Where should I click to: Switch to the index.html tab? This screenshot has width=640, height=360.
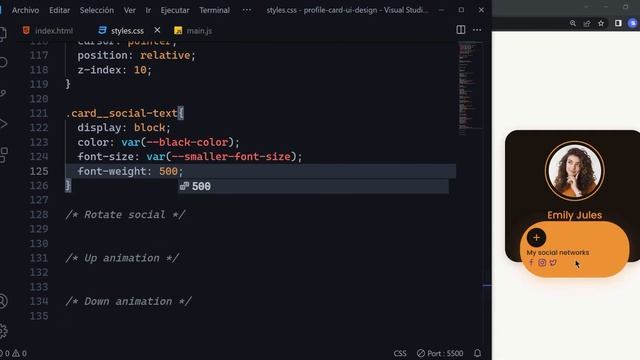pos(49,31)
